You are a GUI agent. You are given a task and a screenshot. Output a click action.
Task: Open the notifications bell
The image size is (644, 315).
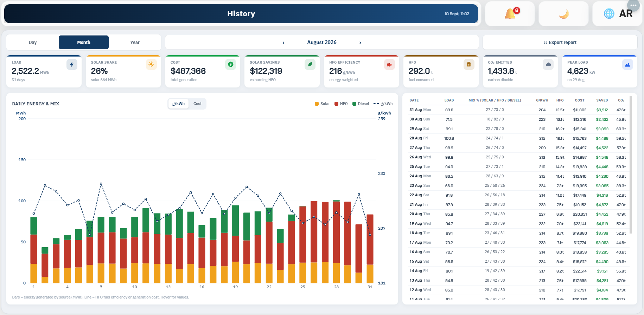[510, 14]
